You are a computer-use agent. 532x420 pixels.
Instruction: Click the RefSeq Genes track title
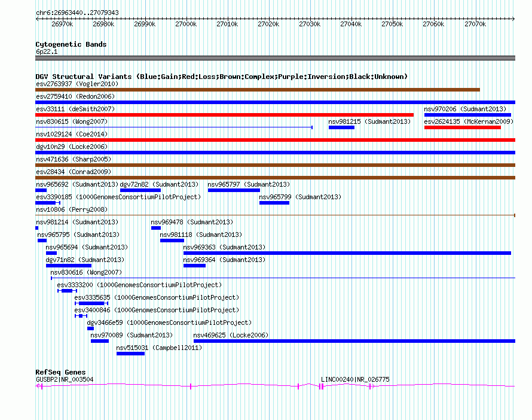coord(60,372)
